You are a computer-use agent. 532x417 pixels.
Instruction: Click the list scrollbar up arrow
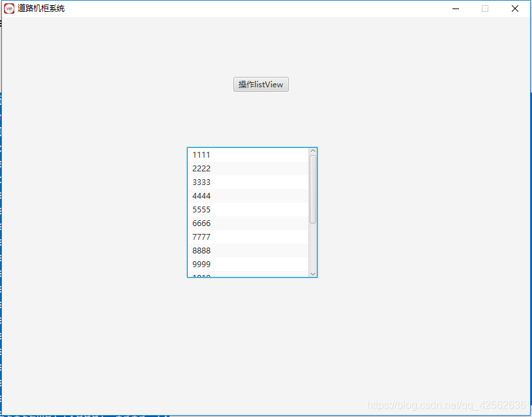click(313, 151)
